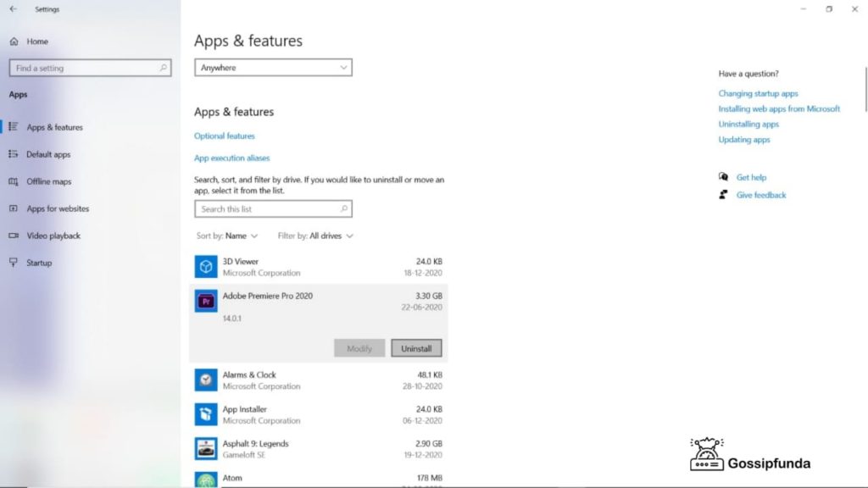
Task: Click the 3.30 GB size value
Action: [x=429, y=296]
